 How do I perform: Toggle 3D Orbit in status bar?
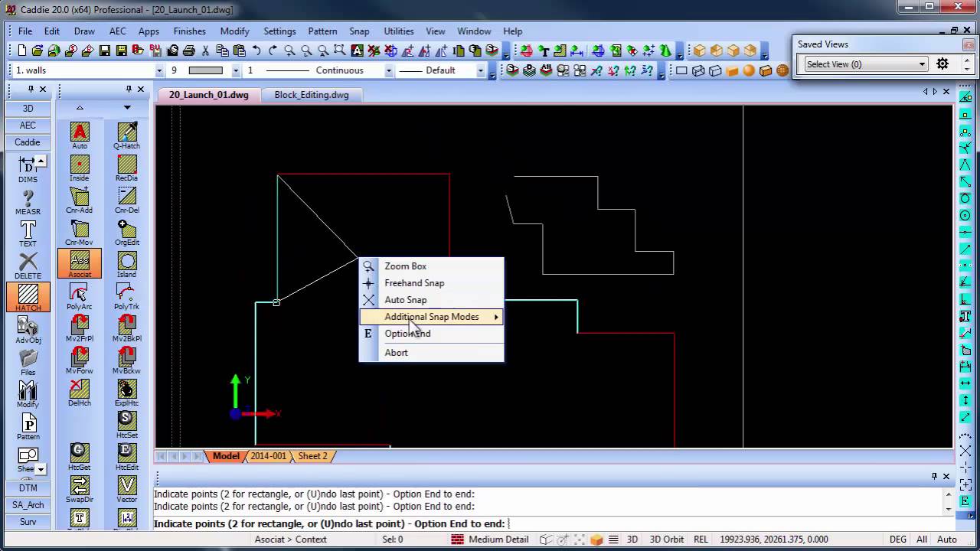point(666,540)
